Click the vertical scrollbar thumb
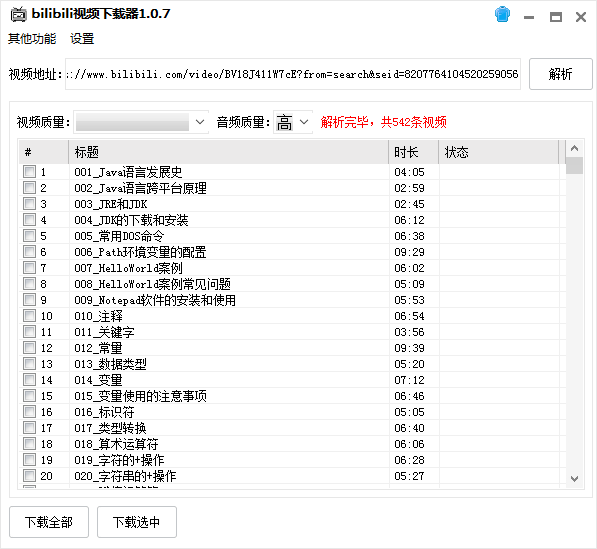Image resolution: width=597 pixels, height=549 pixels. coord(575,166)
